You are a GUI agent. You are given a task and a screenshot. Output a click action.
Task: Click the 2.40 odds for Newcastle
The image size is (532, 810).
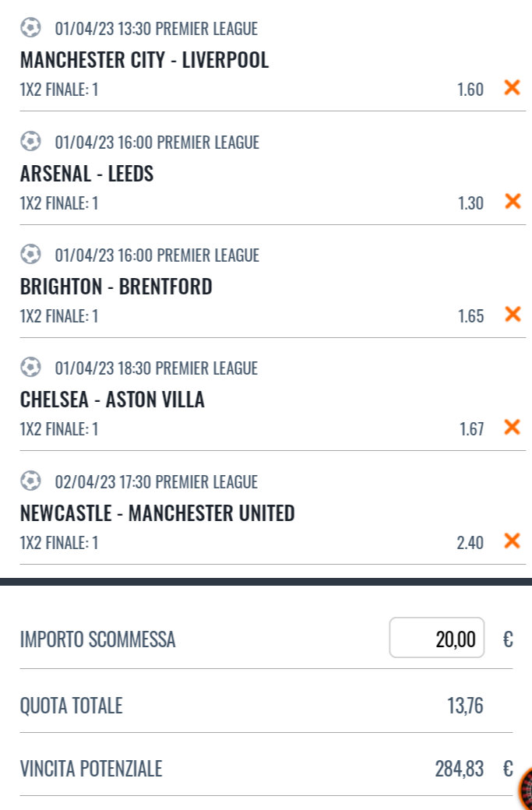470,542
